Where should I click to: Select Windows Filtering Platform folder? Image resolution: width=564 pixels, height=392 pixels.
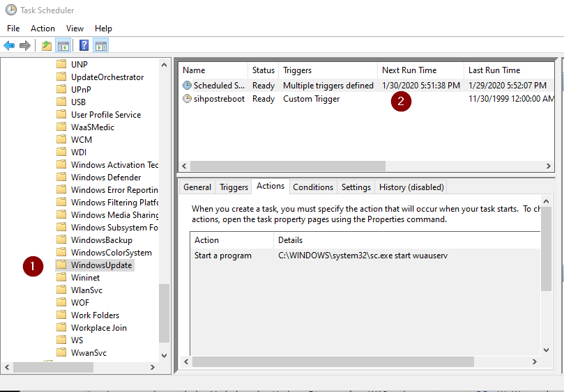(114, 203)
